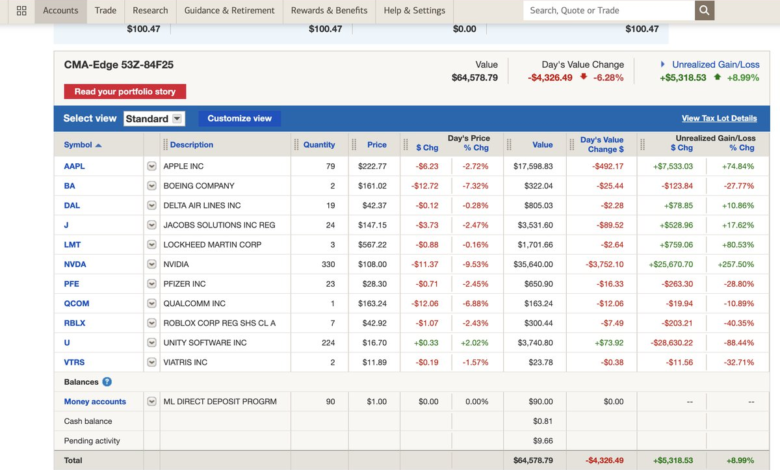Open the Guidance & Retirement menu

(x=229, y=10)
